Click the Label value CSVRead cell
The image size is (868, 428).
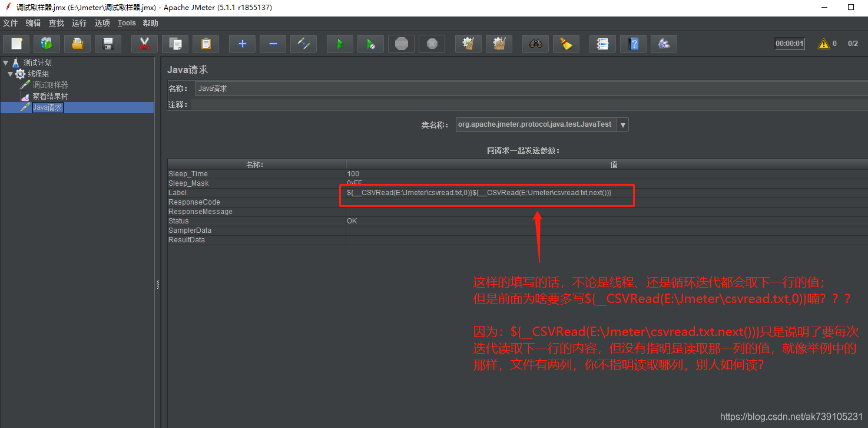click(607, 193)
